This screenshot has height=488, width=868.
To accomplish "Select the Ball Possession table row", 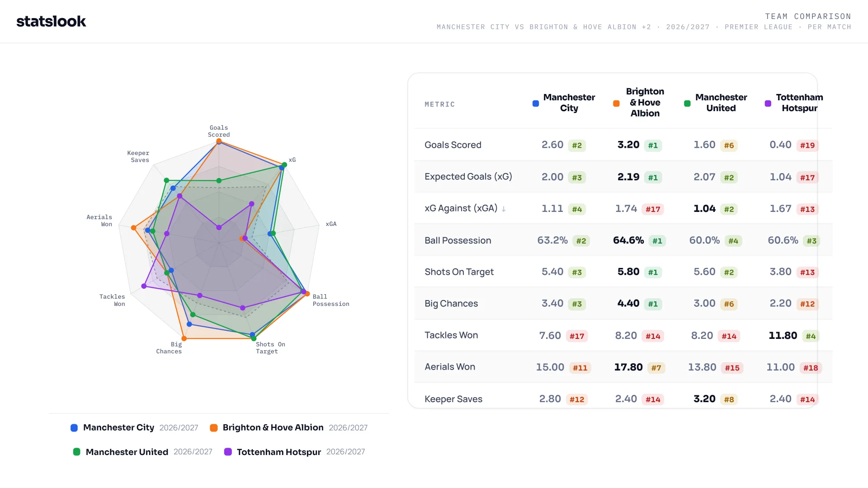I will [x=623, y=240].
